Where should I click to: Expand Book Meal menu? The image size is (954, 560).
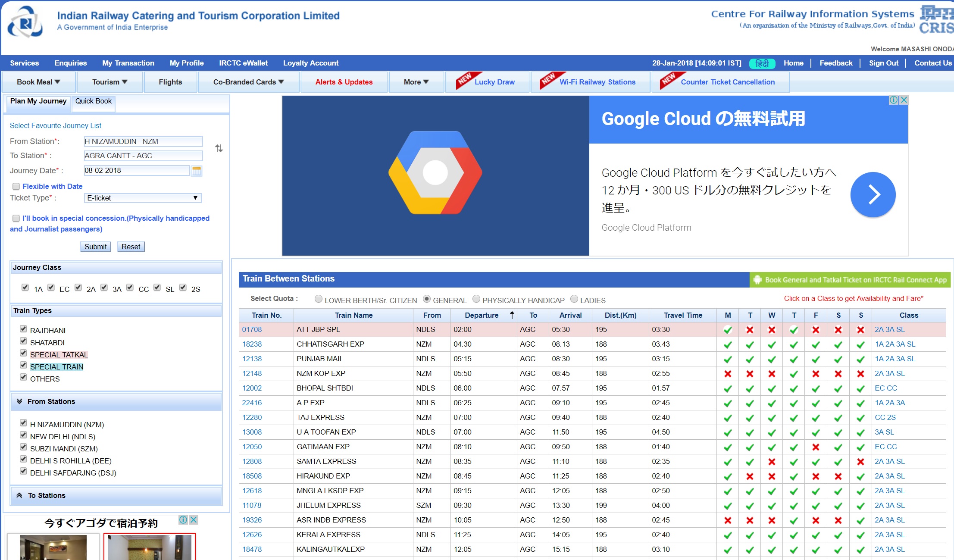pos(38,82)
